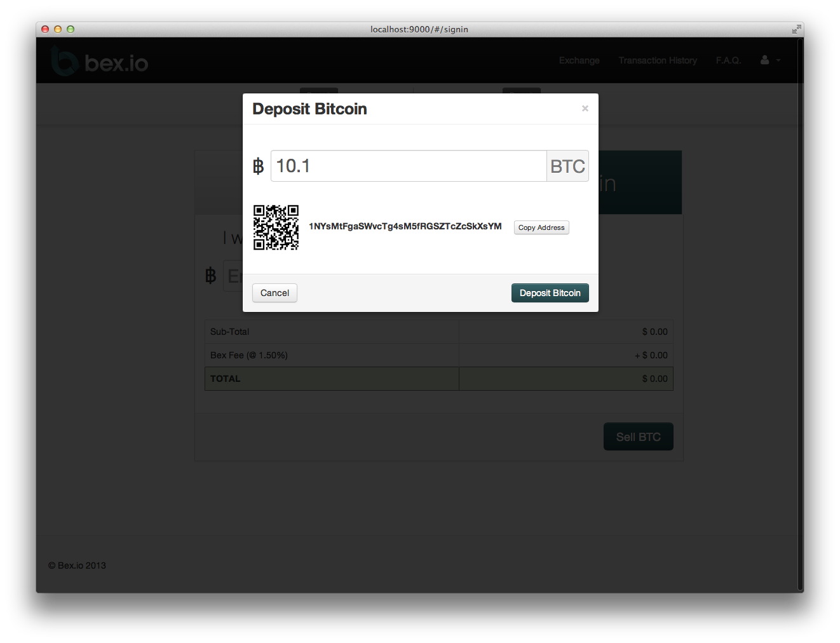Select the Bitcoin wallet address text
This screenshot has height=643, width=840.
pyautogui.click(x=405, y=227)
